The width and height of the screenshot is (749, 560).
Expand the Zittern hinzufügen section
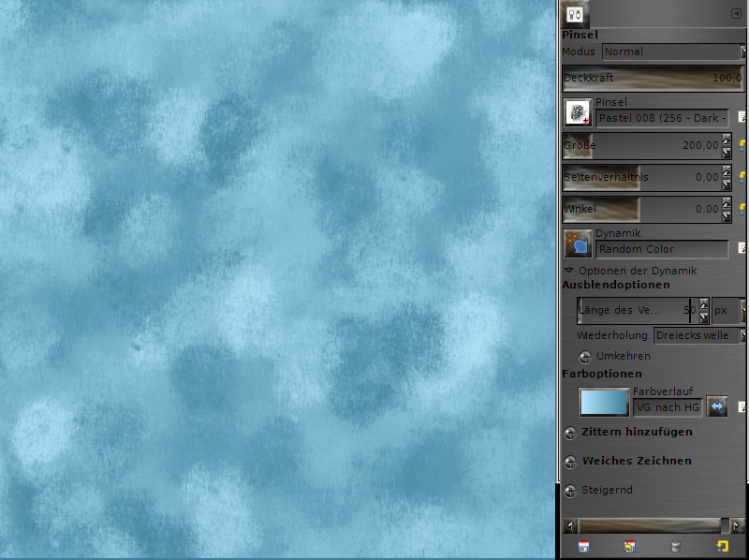point(570,432)
